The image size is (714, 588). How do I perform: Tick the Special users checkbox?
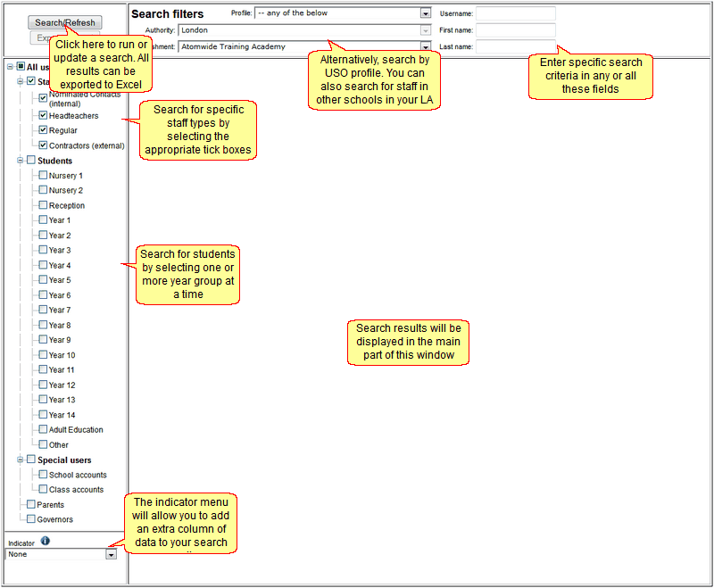(31, 460)
